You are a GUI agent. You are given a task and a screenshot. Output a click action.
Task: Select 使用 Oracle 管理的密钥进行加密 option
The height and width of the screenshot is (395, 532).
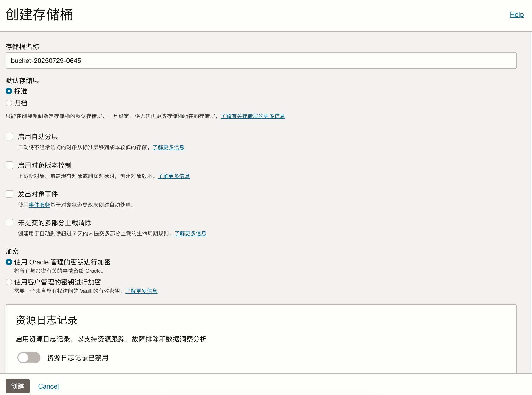pyautogui.click(x=9, y=262)
